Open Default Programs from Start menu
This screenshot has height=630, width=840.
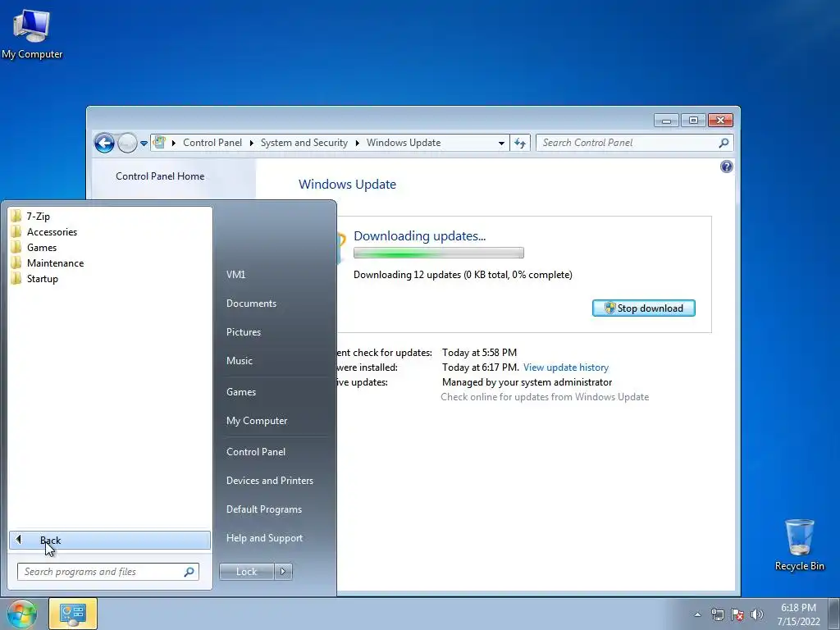click(x=264, y=509)
